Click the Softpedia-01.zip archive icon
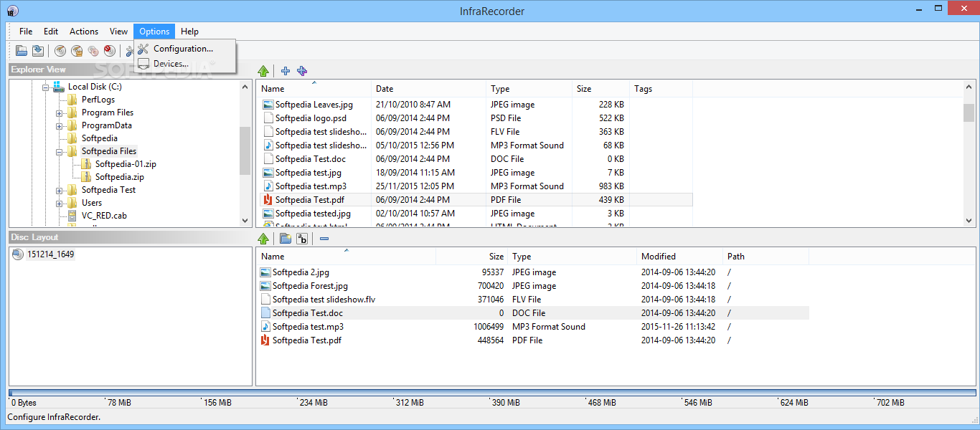980x430 pixels. [86, 163]
